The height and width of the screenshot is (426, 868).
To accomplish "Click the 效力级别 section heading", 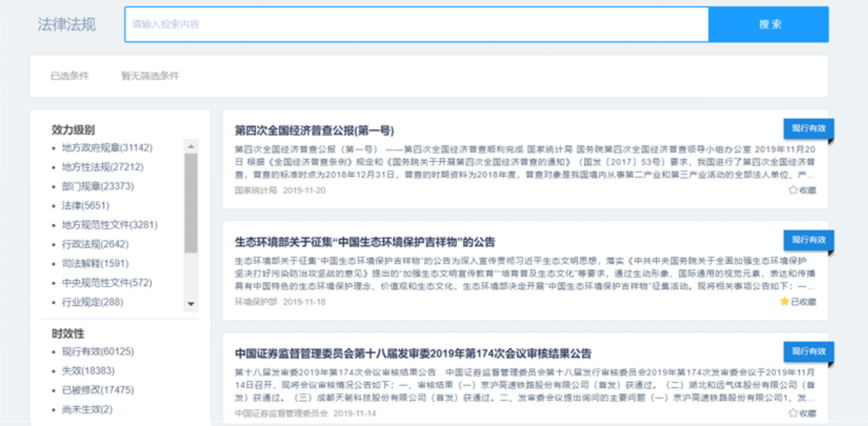I will tap(73, 129).
